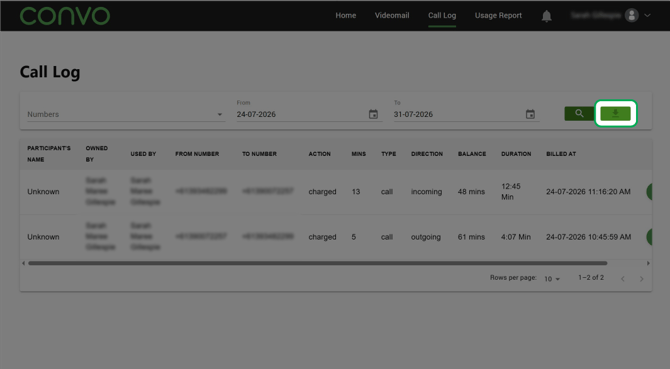The width and height of the screenshot is (670, 369).
Task: Open the Numbers dropdown
Action: click(126, 114)
